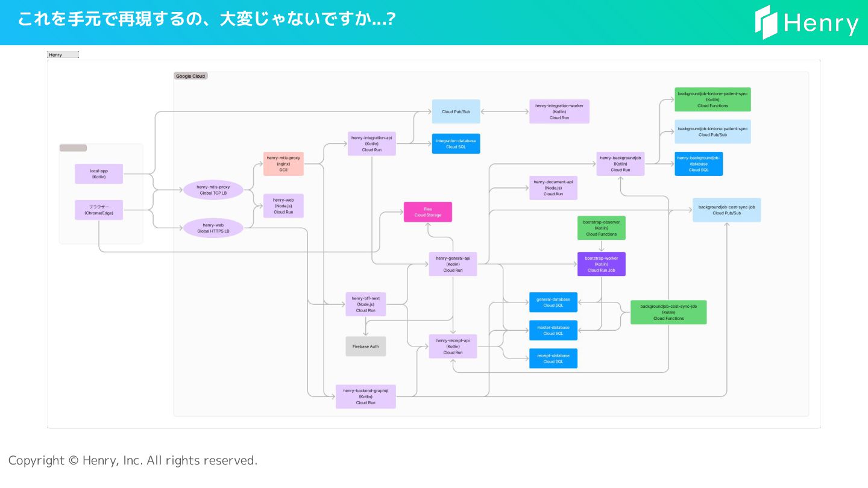
Task: Click the henry-backend-graphql node
Action: (366, 396)
